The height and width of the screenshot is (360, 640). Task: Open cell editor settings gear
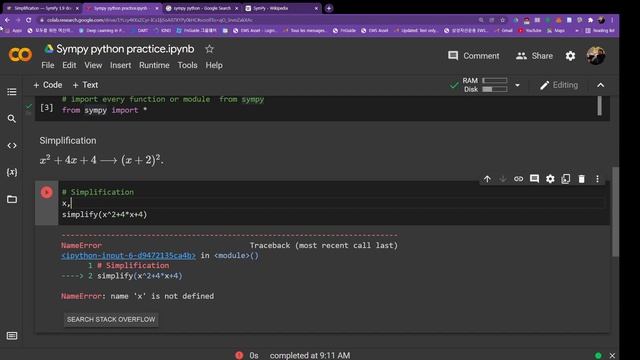point(550,179)
